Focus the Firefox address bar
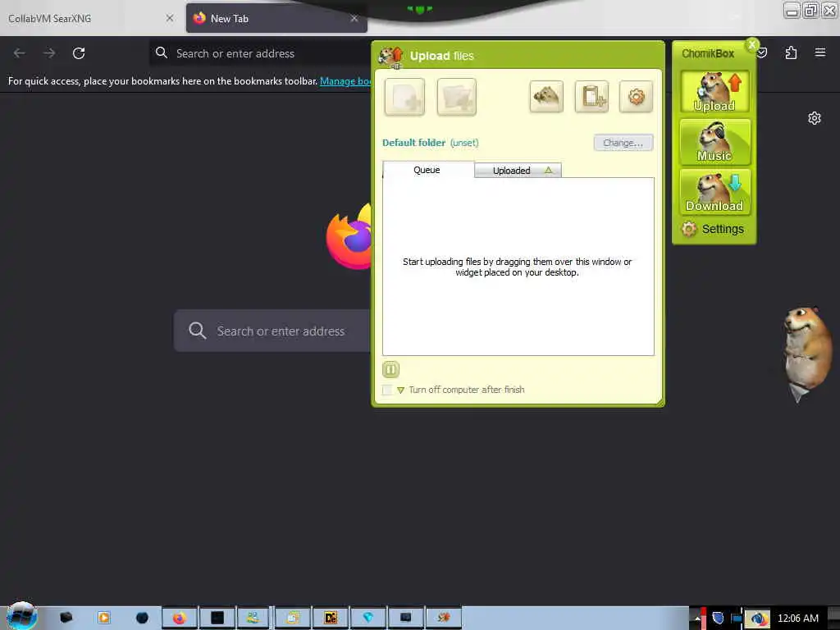Image resolution: width=840 pixels, height=630 pixels. point(260,53)
